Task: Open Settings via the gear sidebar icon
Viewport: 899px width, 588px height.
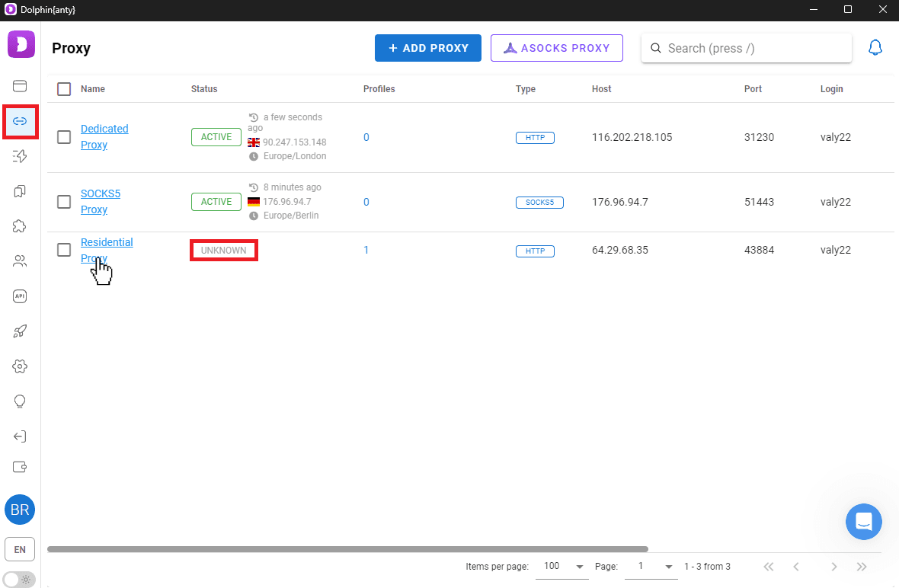Action: coord(20,366)
